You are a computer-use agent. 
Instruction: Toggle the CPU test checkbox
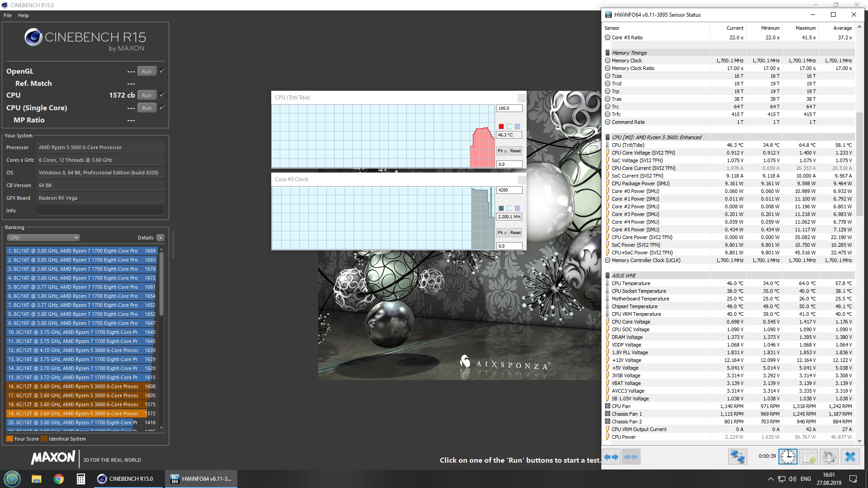click(162, 95)
